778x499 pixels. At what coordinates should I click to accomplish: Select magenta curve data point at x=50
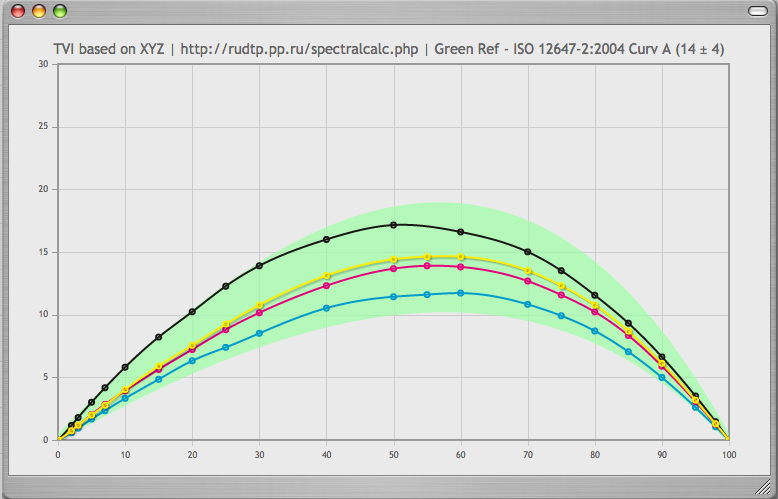point(393,268)
